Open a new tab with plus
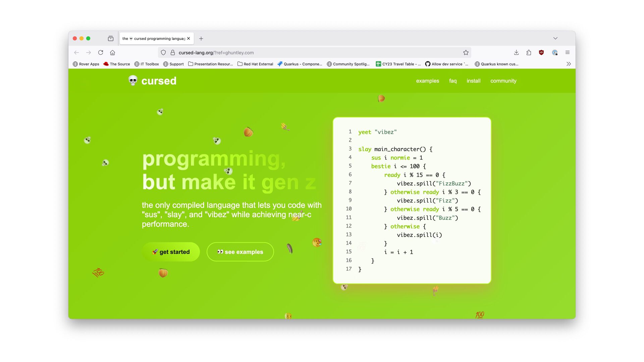The image size is (644, 362). pyautogui.click(x=201, y=39)
